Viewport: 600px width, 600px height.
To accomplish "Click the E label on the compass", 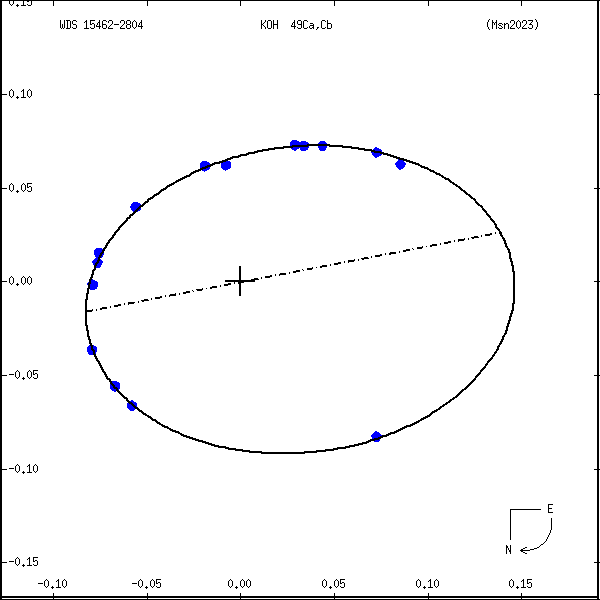I will pos(550,509).
